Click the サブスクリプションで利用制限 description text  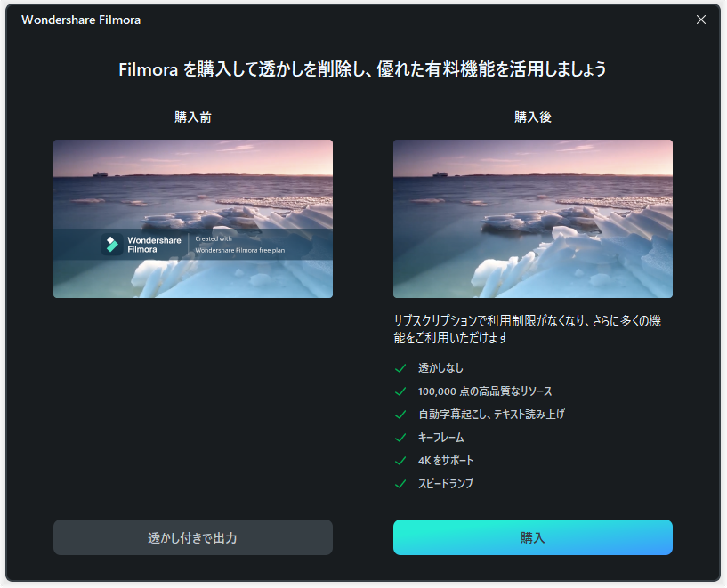[x=527, y=329]
